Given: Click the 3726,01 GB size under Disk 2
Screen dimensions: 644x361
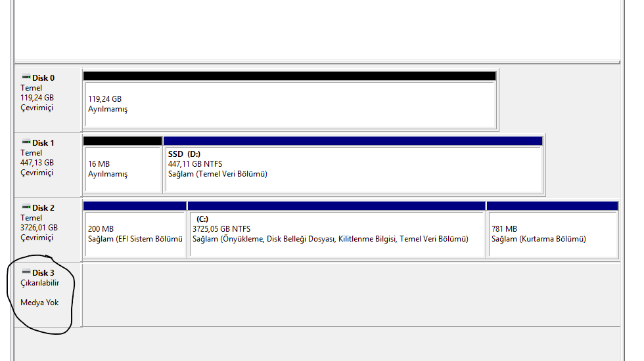Looking at the screenshot, I should [x=39, y=227].
